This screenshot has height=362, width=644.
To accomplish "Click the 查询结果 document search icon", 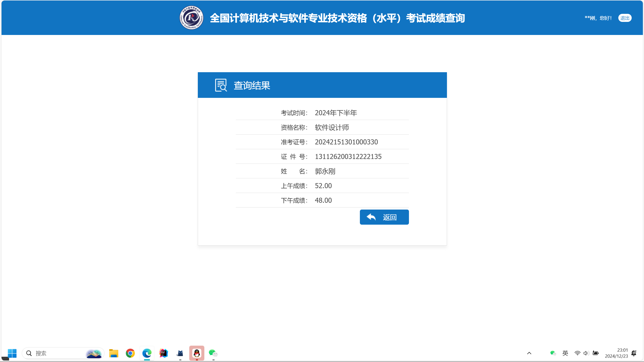I will click(x=221, y=85).
